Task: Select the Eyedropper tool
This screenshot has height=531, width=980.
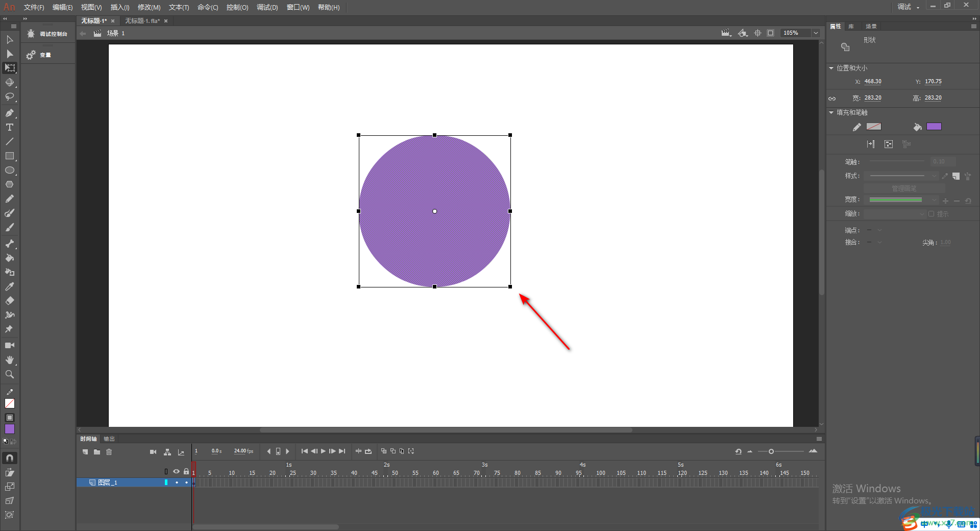Action: pos(10,286)
